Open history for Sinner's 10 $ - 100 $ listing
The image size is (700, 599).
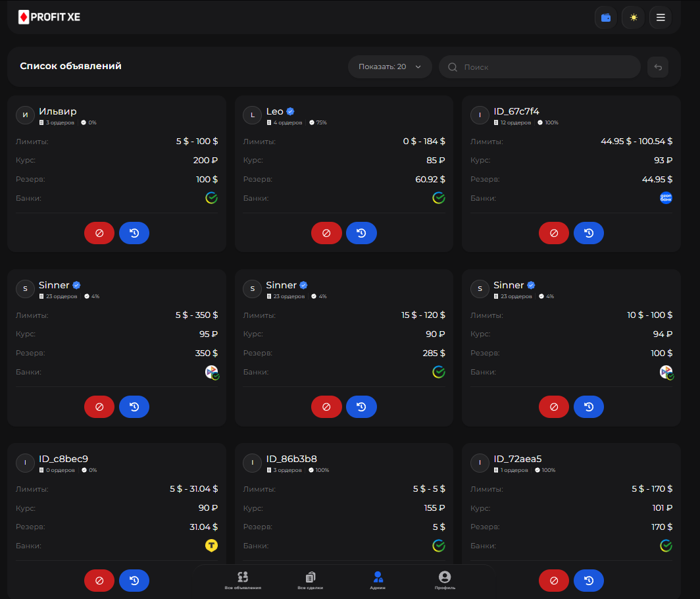click(588, 407)
